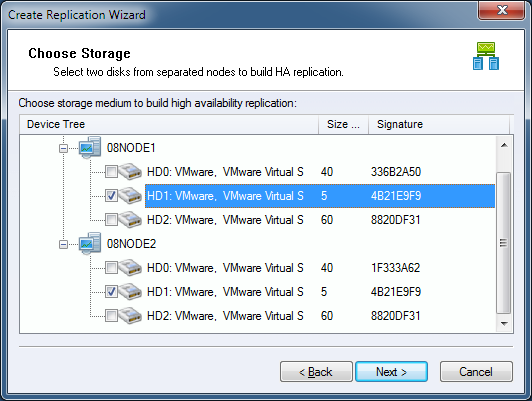Click the 08NODE1 server computer icon
The height and width of the screenshot is (401, 532).
tap(90, 148)
